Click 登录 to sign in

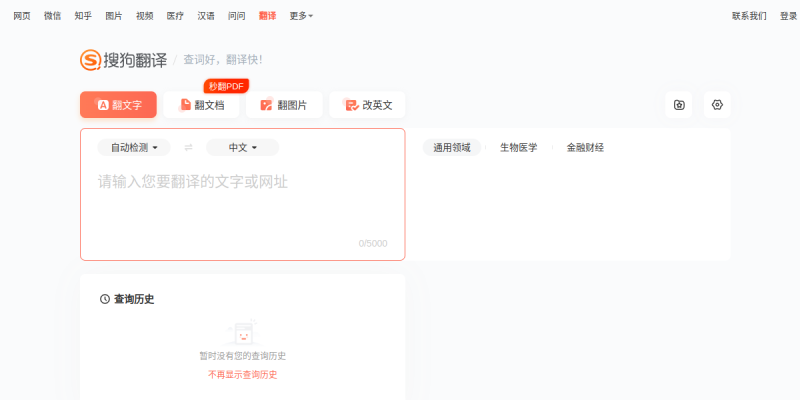[788, 16]
